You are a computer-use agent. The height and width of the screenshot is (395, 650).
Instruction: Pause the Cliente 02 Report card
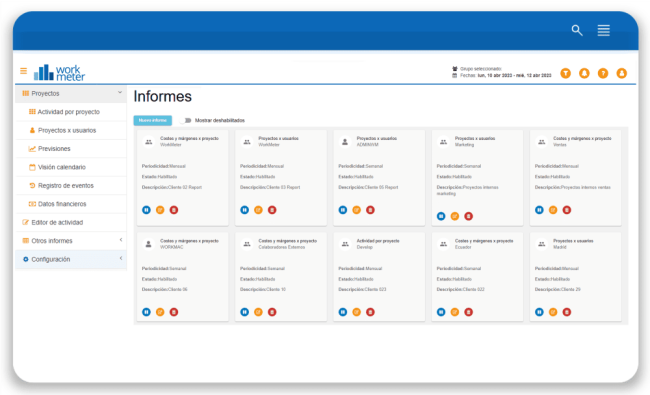pos(146,210)
